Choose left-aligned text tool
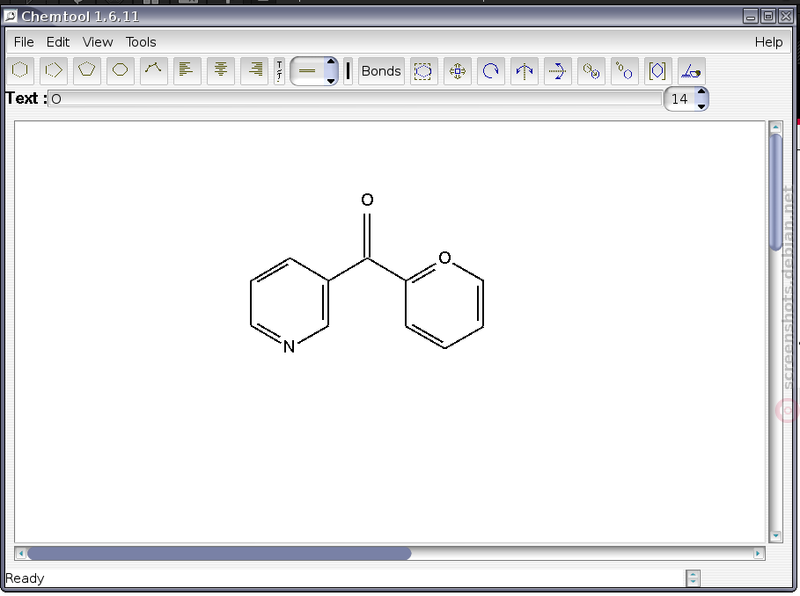 coord(187,70)
